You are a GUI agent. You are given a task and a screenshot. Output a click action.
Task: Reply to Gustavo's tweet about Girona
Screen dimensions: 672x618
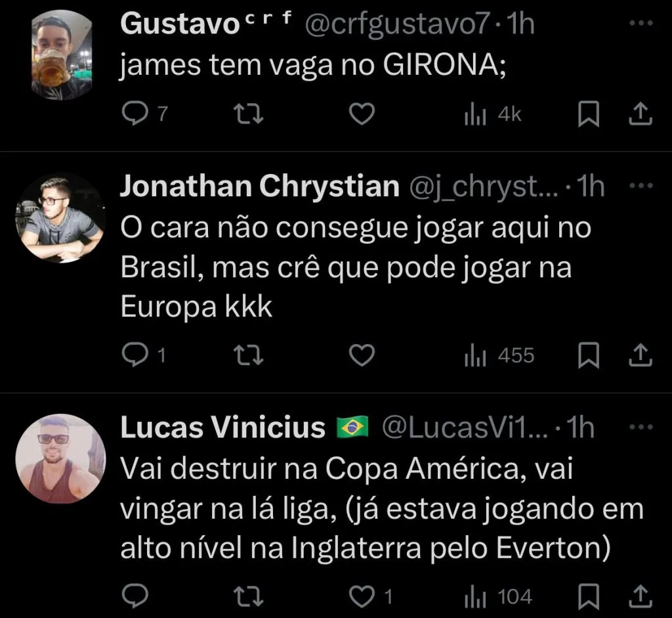pos(135,115)
